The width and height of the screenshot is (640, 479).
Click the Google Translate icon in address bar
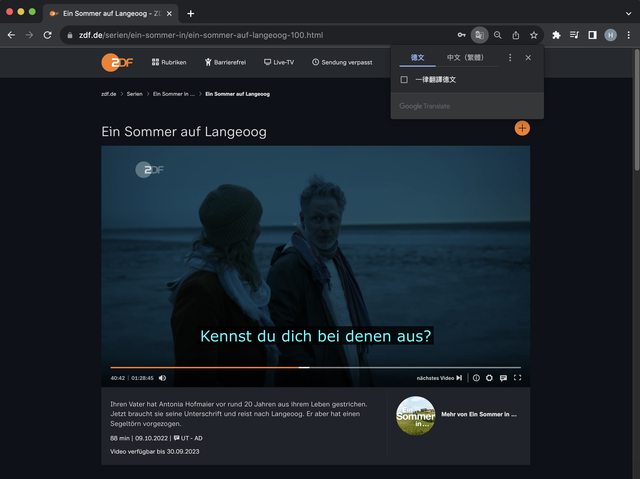click(x=480, y=35)
